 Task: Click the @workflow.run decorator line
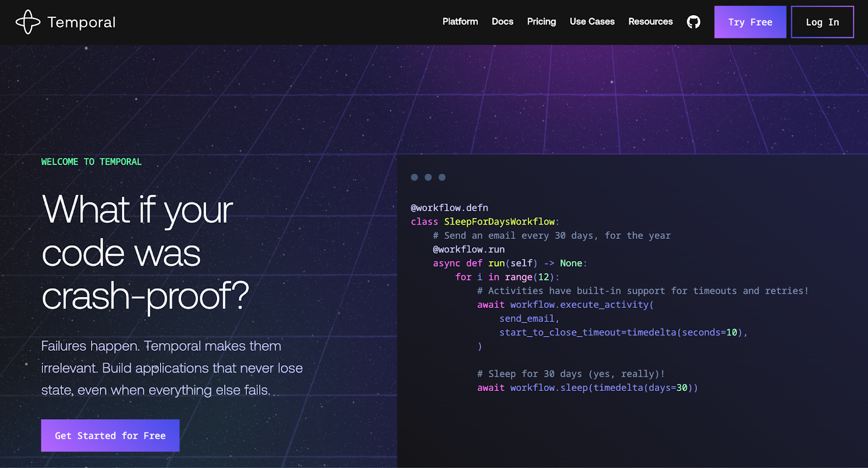tap(469, 249)
